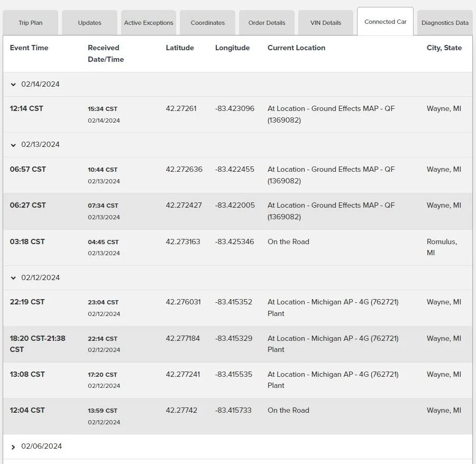The image size is (476, 464).
Task: Select the 03:18 CST On the Road row
Action: 237,247
